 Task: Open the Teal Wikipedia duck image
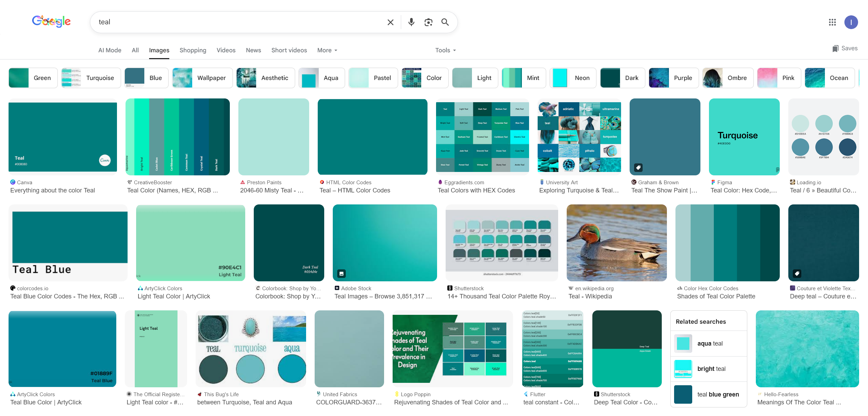click(x=616, y=243)
